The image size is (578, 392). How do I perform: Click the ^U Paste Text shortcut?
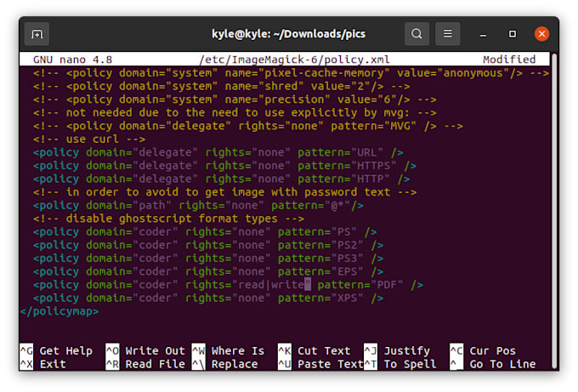[321, 364]
